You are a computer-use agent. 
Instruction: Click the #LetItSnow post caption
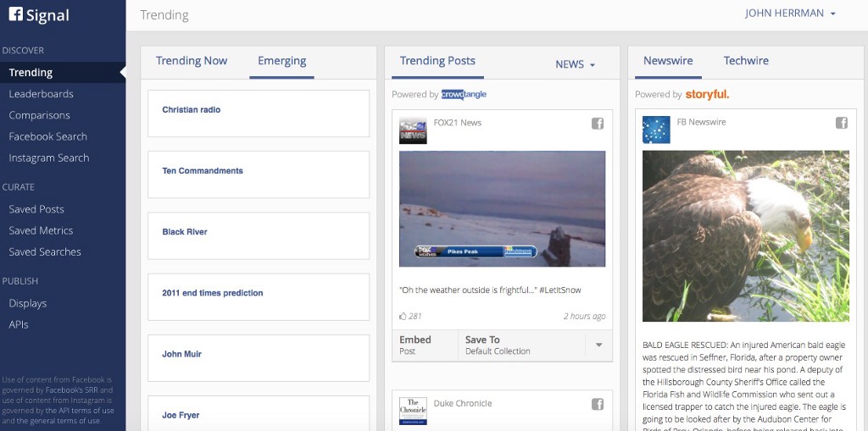tap(490, 290)
